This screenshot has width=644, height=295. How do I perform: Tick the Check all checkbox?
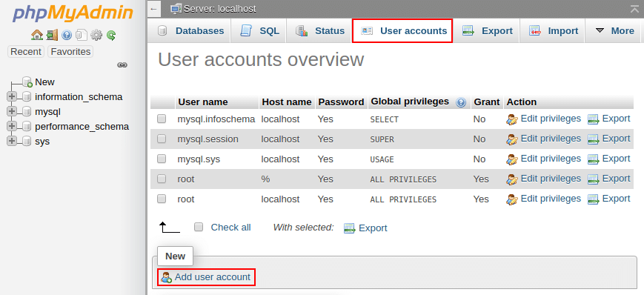click(x=199, y=227)
